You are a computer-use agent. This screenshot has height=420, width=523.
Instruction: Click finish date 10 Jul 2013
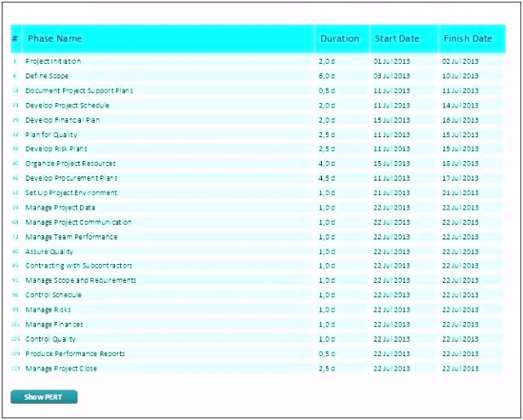click(x=460, y=76)
